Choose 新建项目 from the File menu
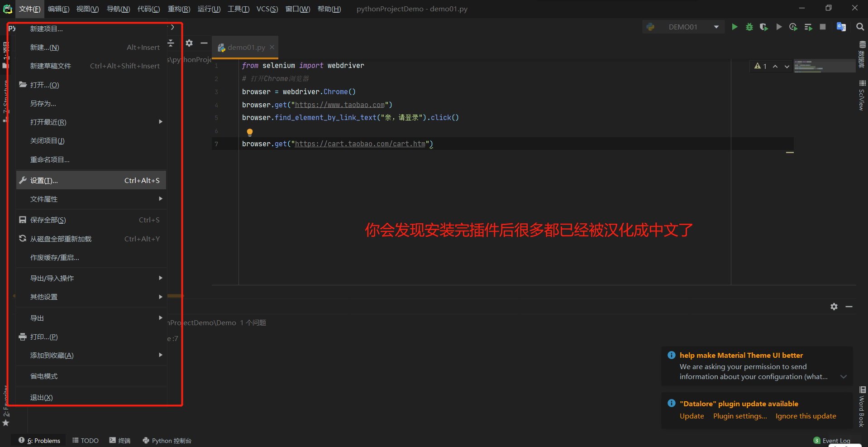The height and width of the screenshot is (447, 868). [x=91, y=29]
